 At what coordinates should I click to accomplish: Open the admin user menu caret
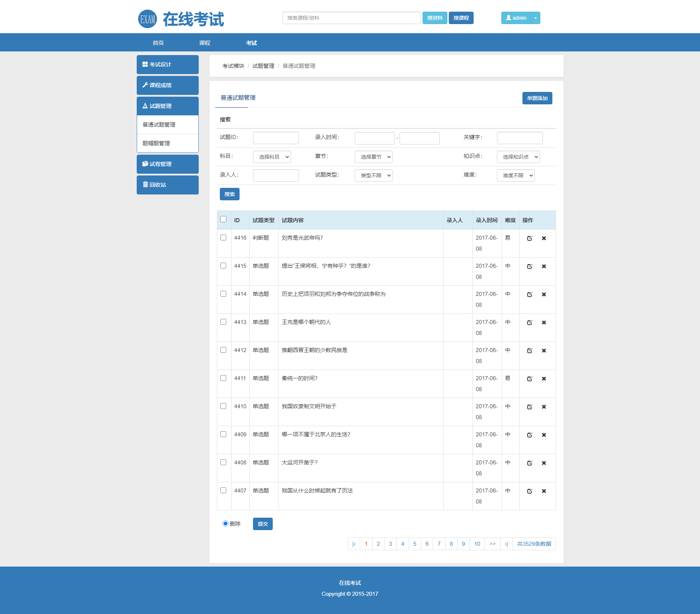point(535,18)
